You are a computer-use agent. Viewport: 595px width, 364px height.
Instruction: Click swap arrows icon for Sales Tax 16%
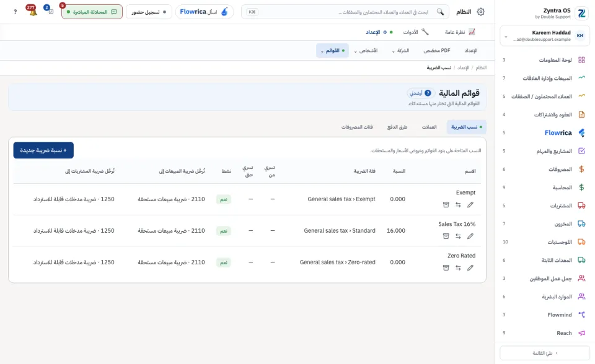458,236
